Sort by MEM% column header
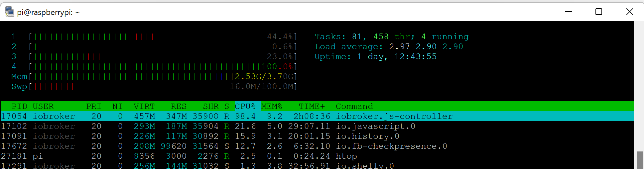644x169 pixels. pos(272,106)
